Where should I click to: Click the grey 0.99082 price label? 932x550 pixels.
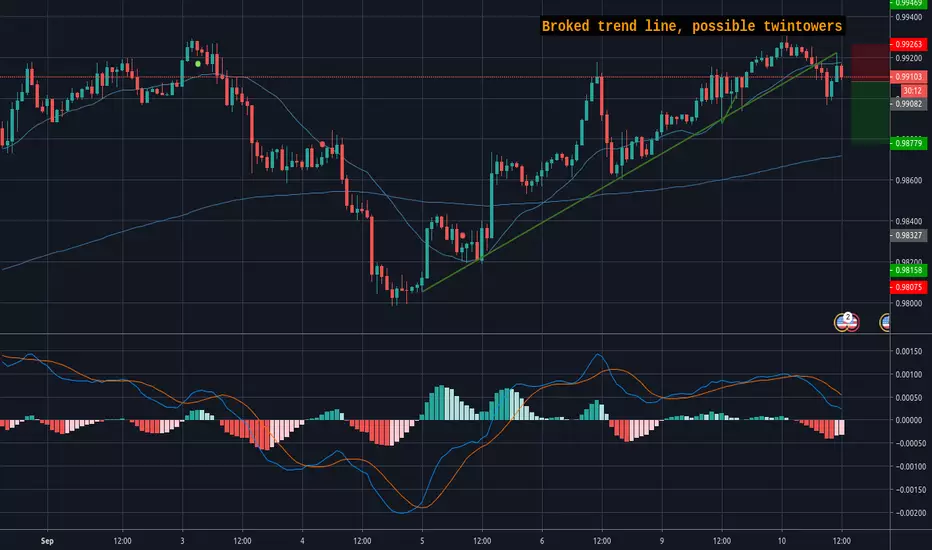908,104
